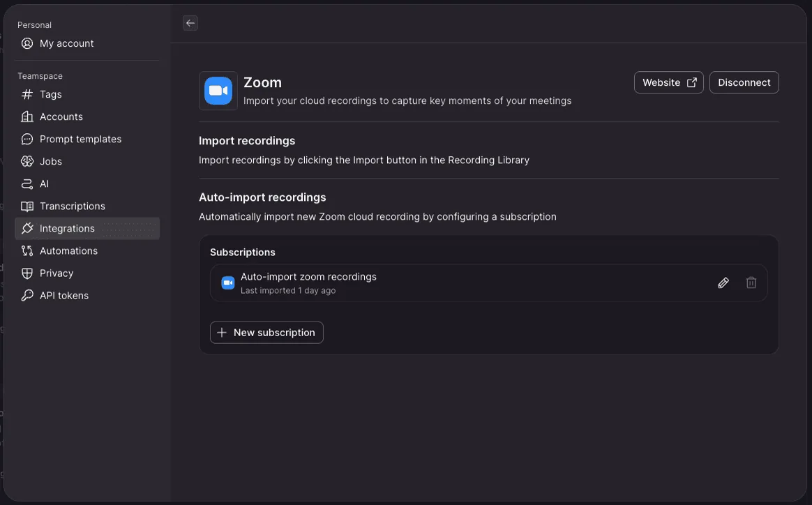Open My account settings

(x=87, y=43)
